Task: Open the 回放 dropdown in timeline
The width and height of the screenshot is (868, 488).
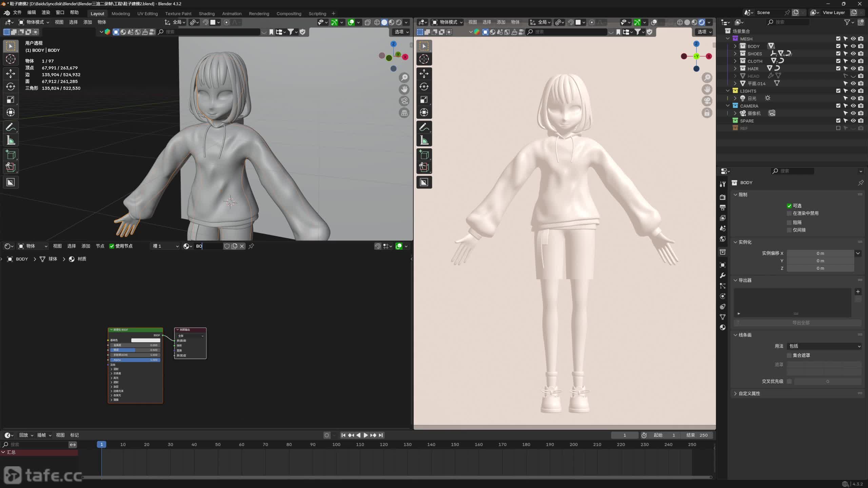Action: 26,435
